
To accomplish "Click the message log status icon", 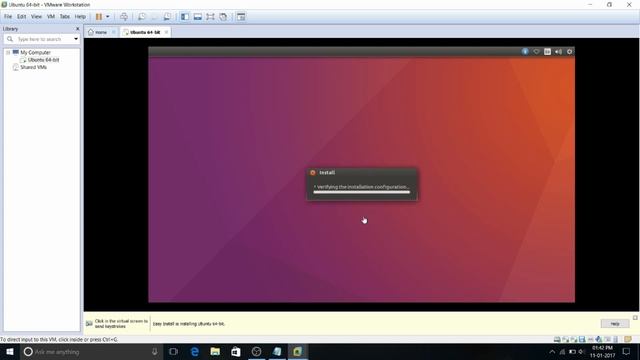I will pos(628,339).
